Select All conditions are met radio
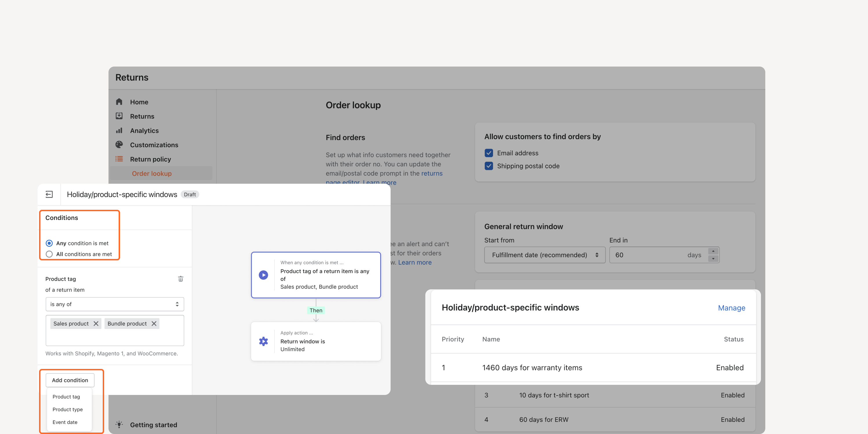The height and width of the screenshot is (434, 868). (49, 254)
